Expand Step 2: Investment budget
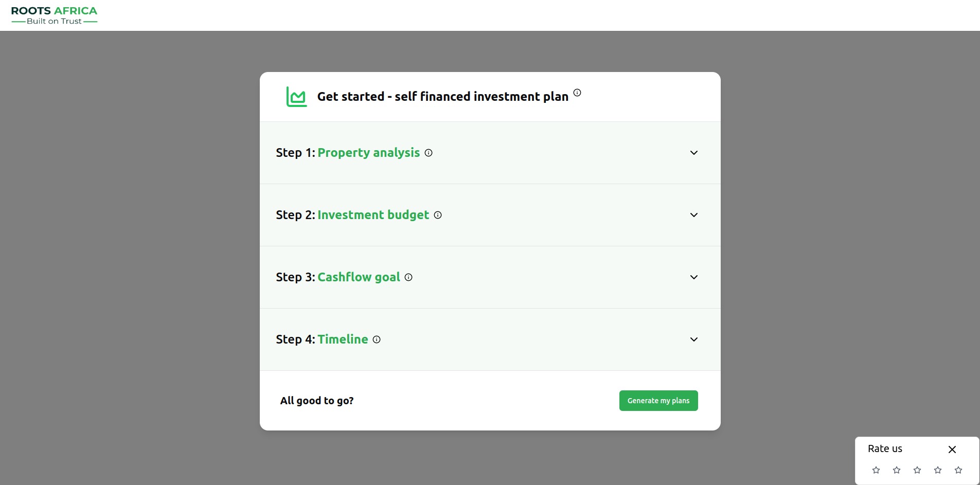The image size is (980, 485). tap(693, 215)
